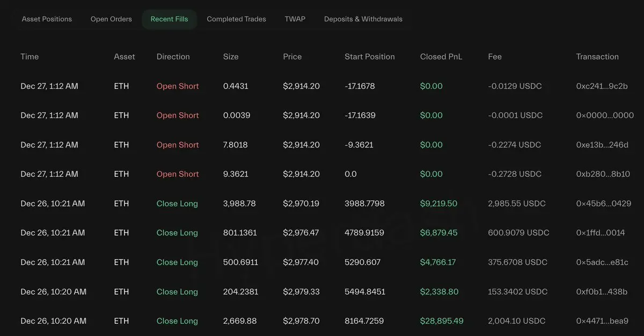Click the Size column header
Image resolution: width=644 pixels, height=336 pixels.
(231, 57)
